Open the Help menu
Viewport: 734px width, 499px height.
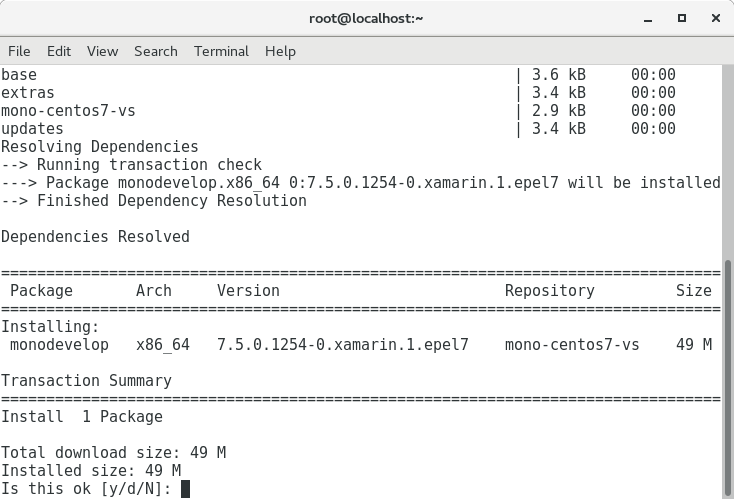280,51
